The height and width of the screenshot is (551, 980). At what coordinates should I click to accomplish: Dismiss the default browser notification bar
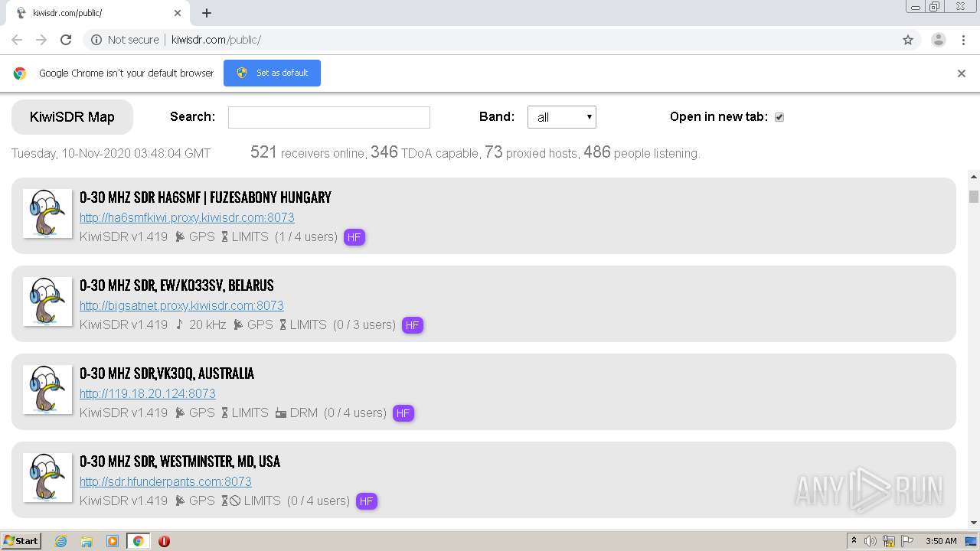pyautogui.click(x=962, y=73)
